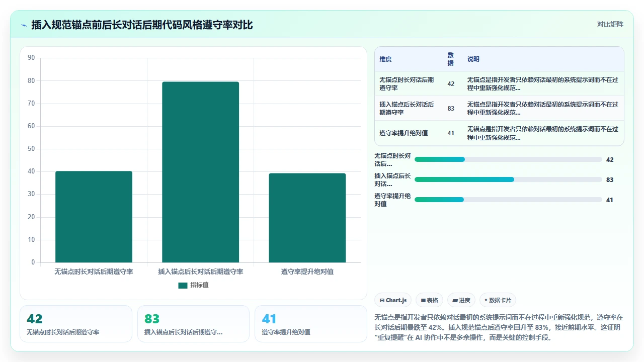Click x-axis label 插入锚点后长对话后期遵守率
The image size is (644, 362).
(200, 271)
